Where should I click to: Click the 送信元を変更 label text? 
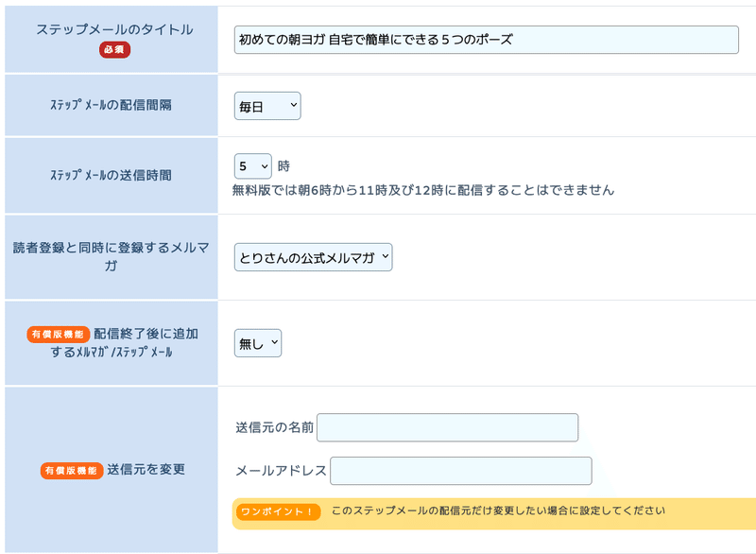point(146,470)
